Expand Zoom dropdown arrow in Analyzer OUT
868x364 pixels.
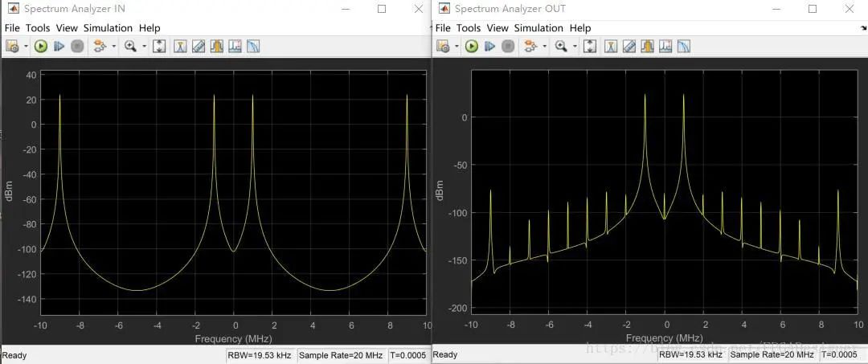pyautogui.click(x=575, y=47)
